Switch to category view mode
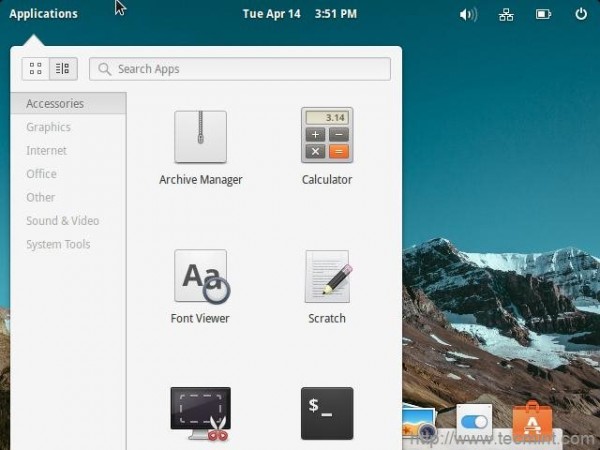This screenshot has height=450, width=600. tap(63, 69)
